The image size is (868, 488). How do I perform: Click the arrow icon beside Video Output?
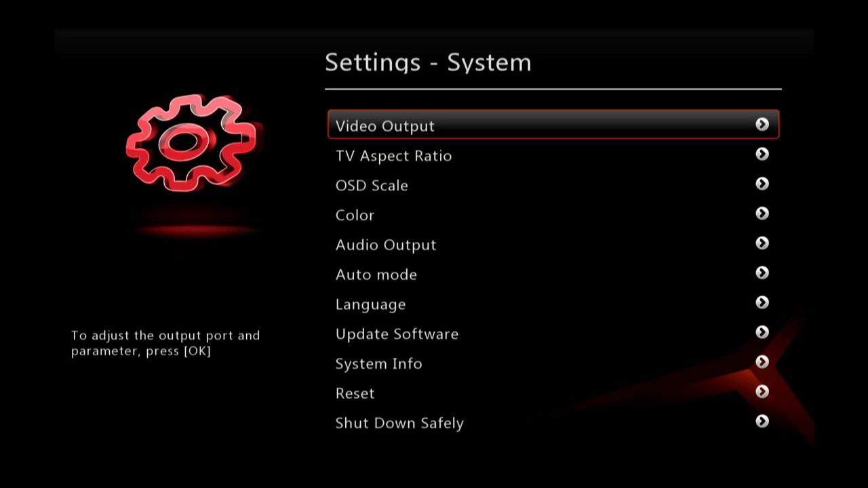coord(762,124)
